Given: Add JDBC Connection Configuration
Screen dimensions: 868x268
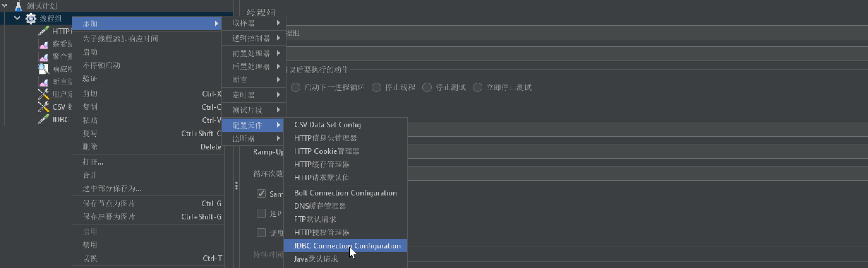Looking at the screenshot, I should 346,246.
